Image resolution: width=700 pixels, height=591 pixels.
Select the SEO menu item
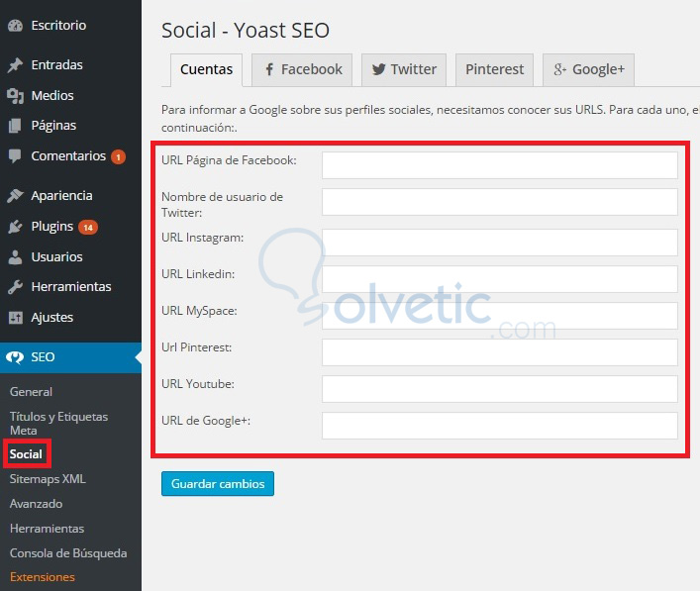pyautogui.click(x=70, y=357)
